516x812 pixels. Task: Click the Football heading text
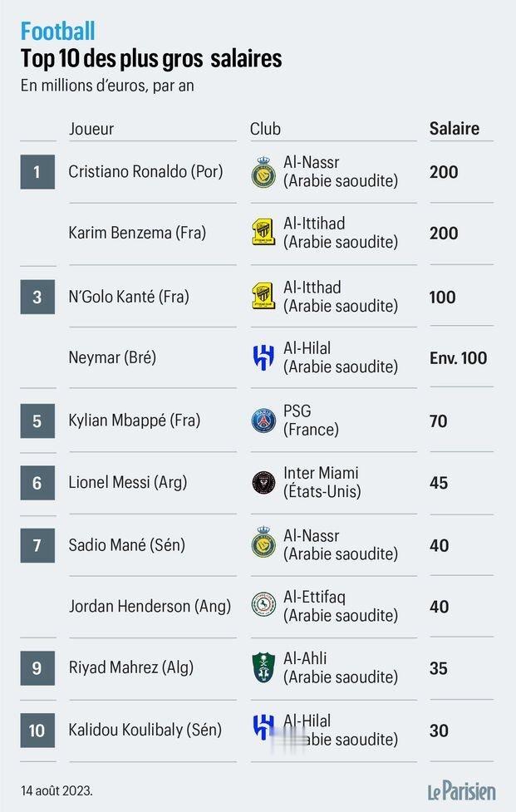point(57,31)
